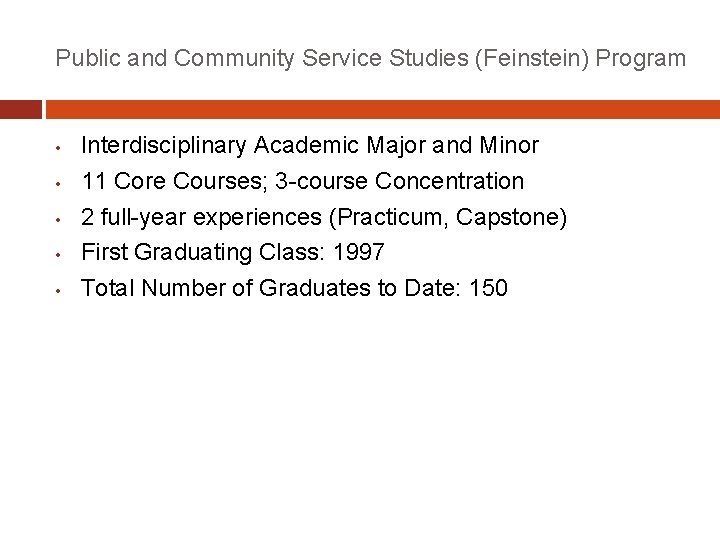Click the orange horizontal divider bar
Viewport: 720px width, 540px height.
(x=382, y=109)
